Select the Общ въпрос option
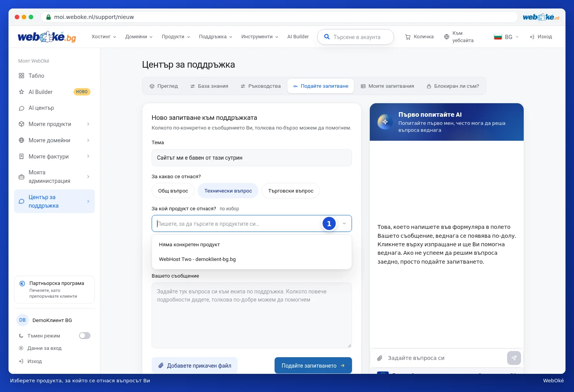Viewport: 574px width, 392px height. (x=173, y=191)
